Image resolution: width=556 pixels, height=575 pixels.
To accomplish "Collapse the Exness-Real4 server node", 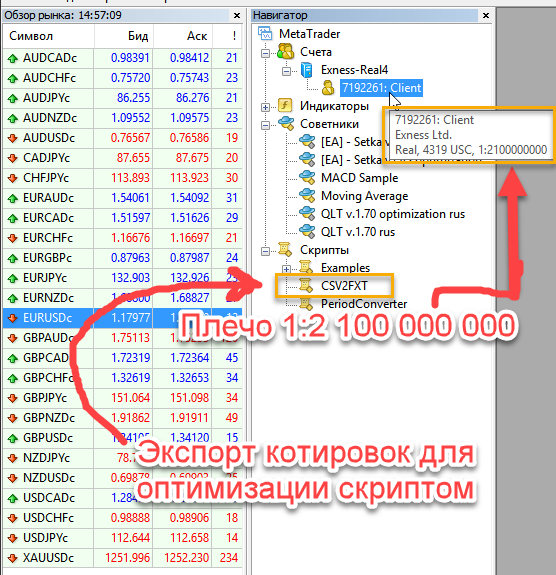I will coord(286,71).
